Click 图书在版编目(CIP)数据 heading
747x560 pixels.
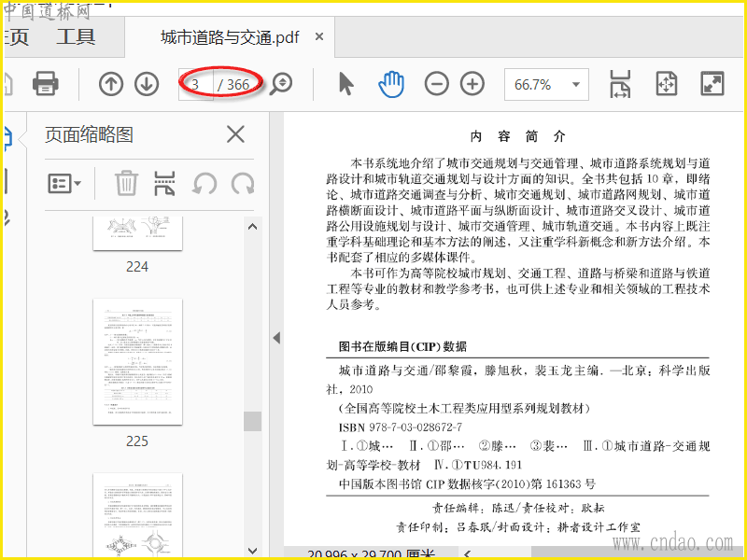(402, 346)
